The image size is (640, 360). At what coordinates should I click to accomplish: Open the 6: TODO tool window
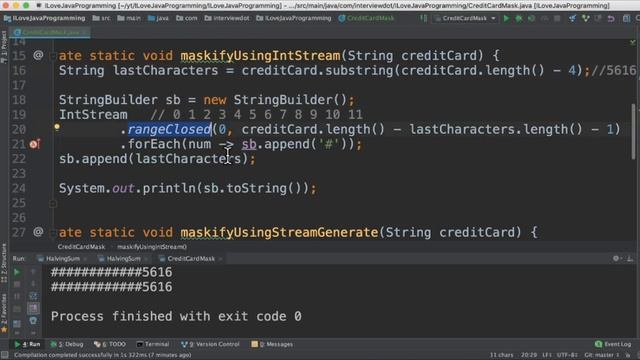tap(110, 344)
